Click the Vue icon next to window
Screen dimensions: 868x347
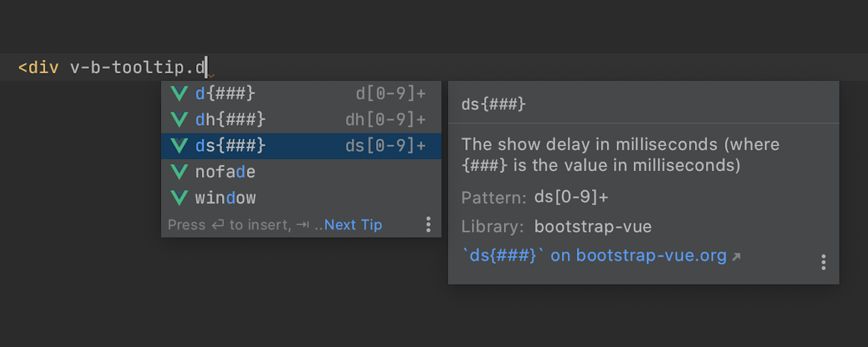(x=179, y=198)
